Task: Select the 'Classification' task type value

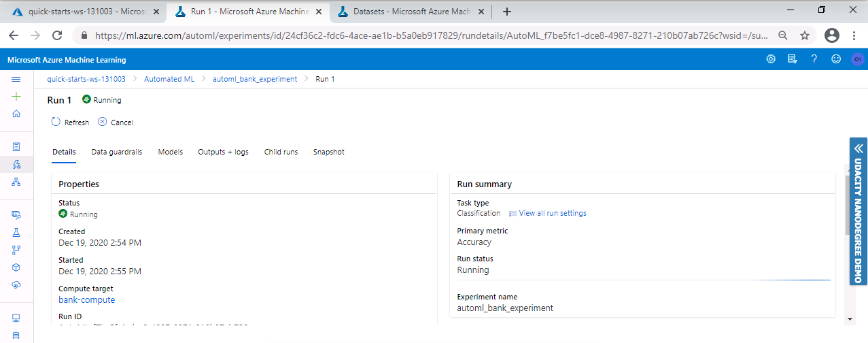Action: click(479, 213)
